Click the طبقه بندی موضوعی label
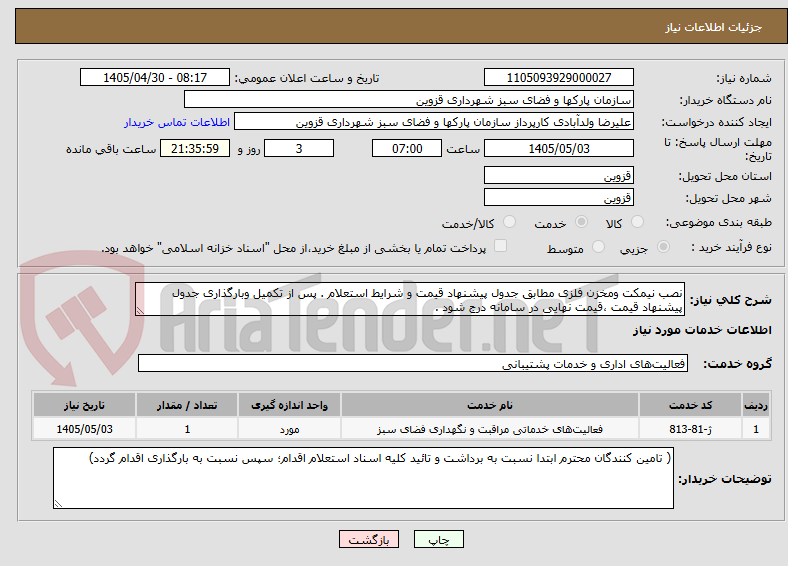Image resolution: width=788 pixels, height=566 pixels. point(719,222)
